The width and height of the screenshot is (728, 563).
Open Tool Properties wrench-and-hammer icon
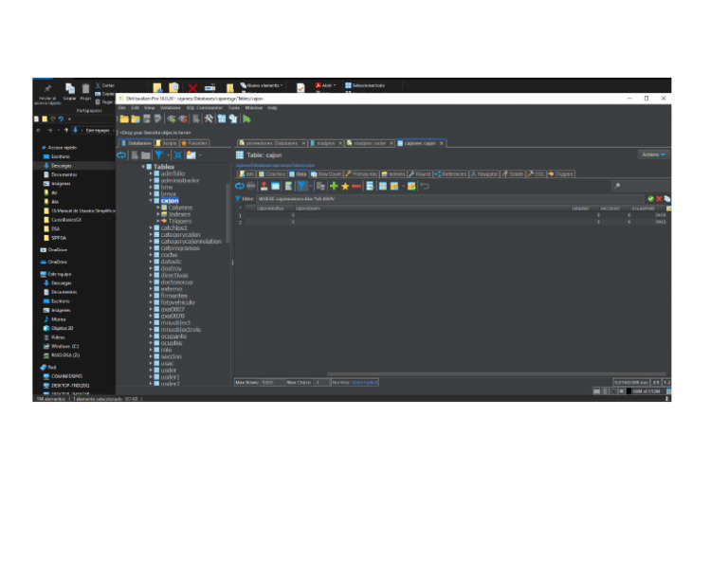(209, 119)
